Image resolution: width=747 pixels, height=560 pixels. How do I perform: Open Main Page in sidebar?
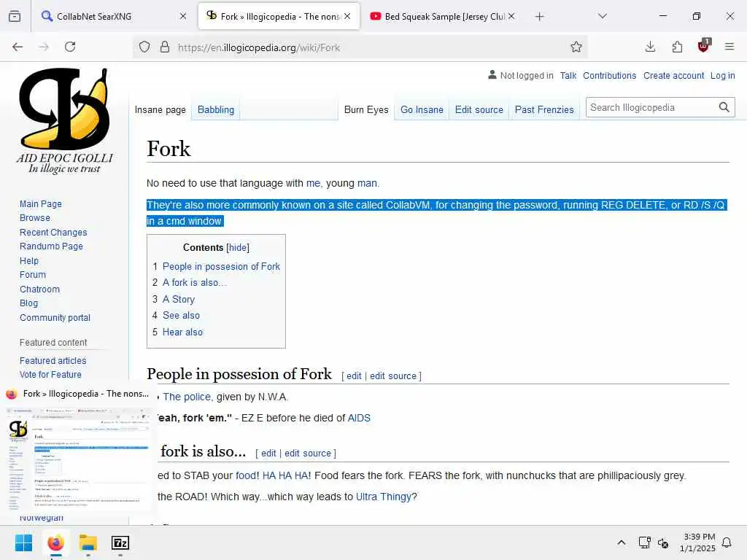point(41,204)
